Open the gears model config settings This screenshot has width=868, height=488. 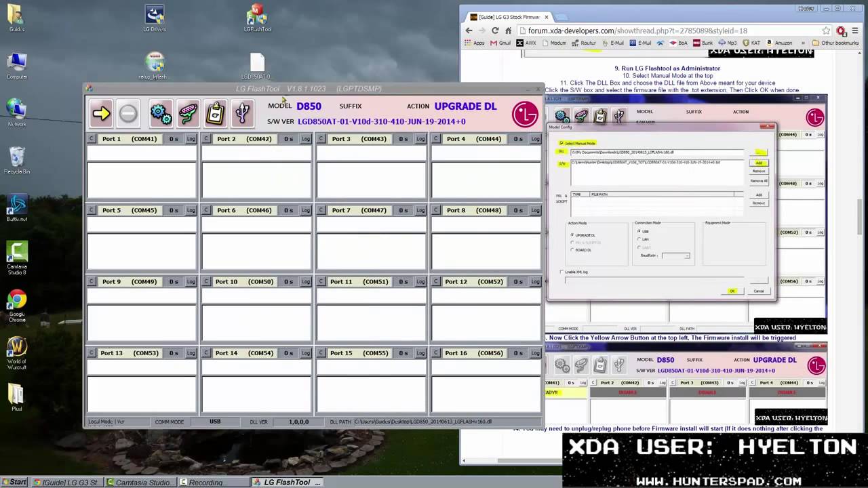tap(161, 113)
